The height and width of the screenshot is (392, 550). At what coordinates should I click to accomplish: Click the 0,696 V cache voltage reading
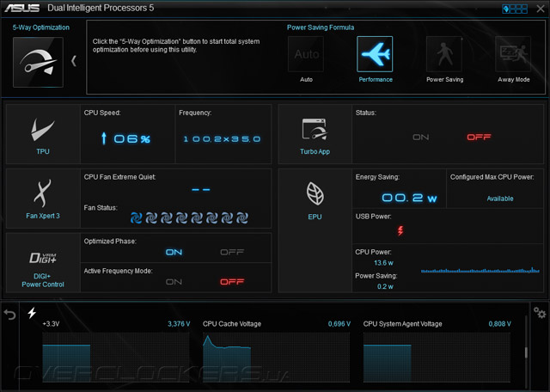pos(339,324)
